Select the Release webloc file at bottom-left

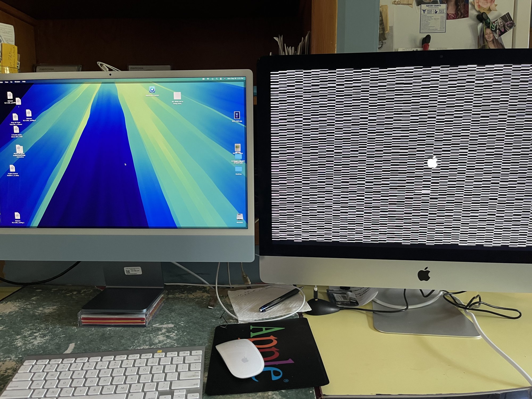(17, 215)
